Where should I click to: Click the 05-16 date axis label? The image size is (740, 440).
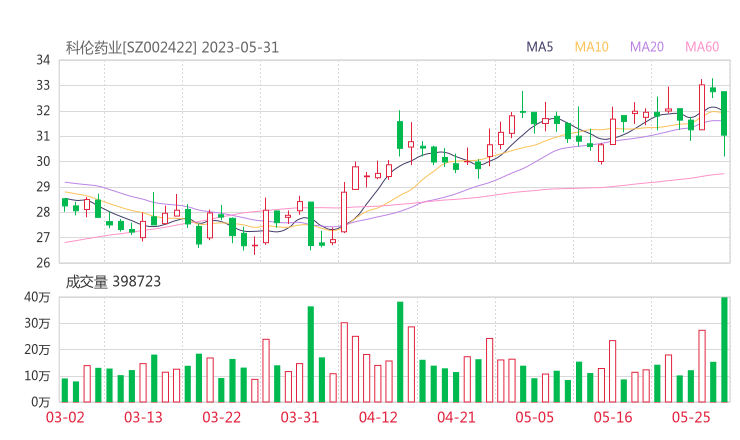(x=613, y=417)
